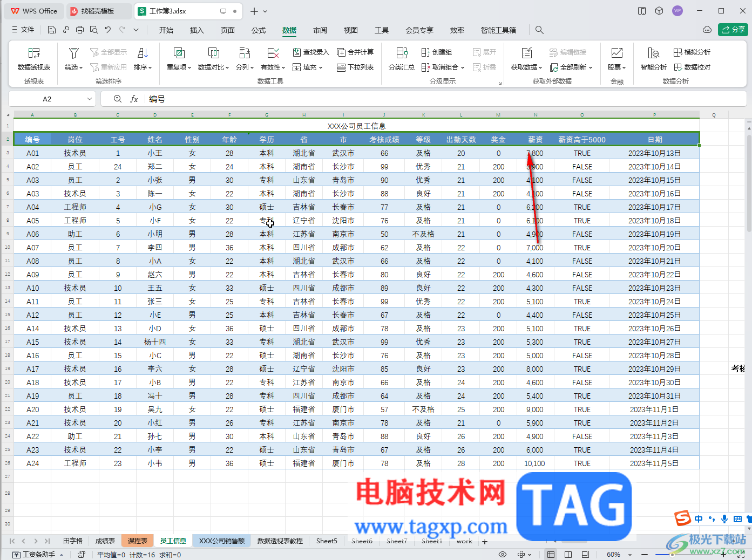This screenshot has height=560, width=752.
Task: Select cell containing 小王 in 姓名 column
Action: (155, 153)
